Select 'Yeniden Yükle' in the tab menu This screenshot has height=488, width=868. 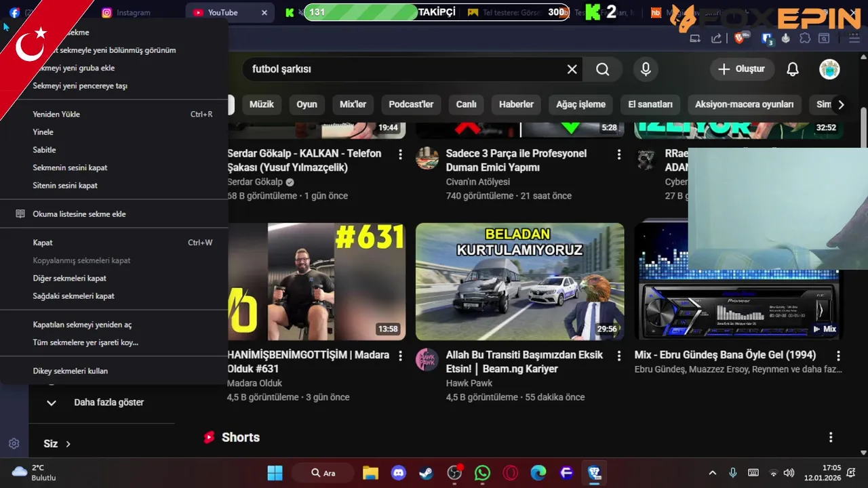click(x=114, y=115)
